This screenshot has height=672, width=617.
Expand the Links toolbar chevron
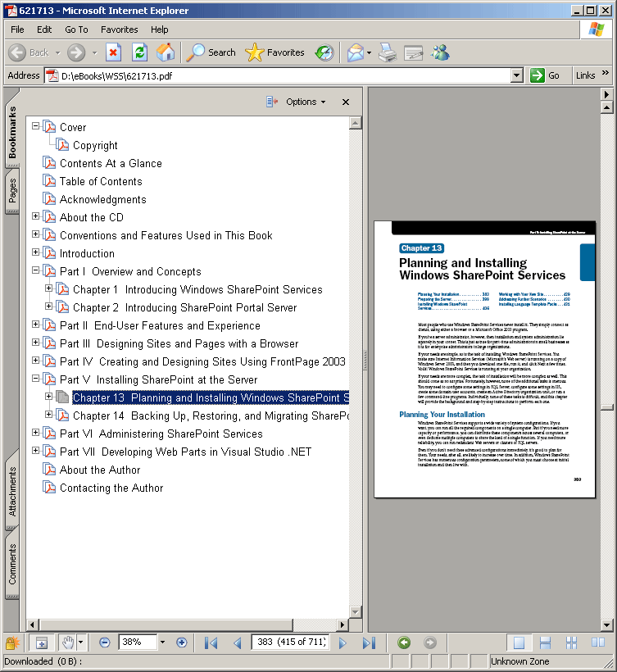click(x=605, y=73)
